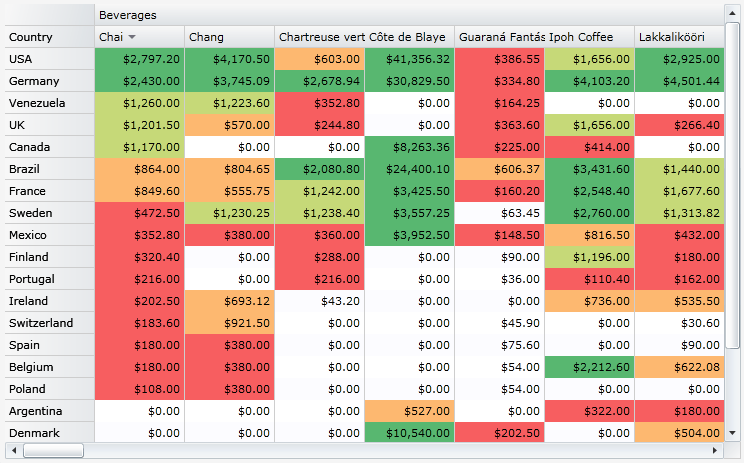Click the Côte de Blaye column header
The height and width of the screenshot is (463, 744).
click(x=409, y=37)
